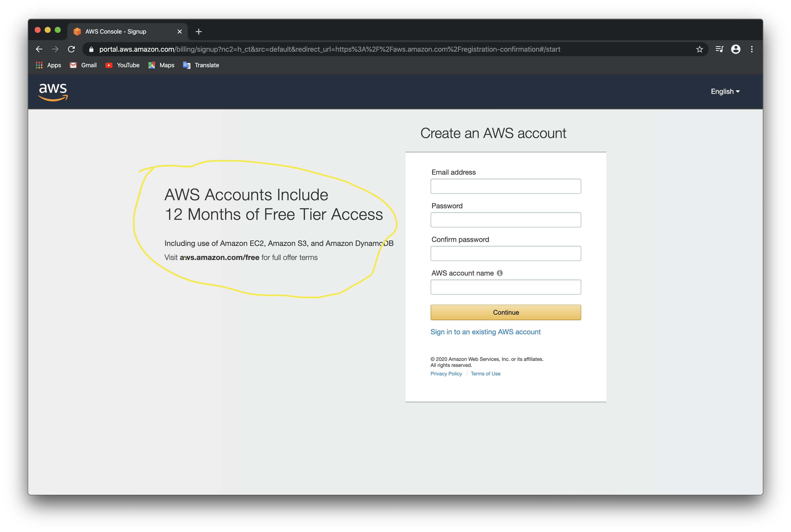Click the Continue button
This screenshot has height=532, width=791.
506,312
